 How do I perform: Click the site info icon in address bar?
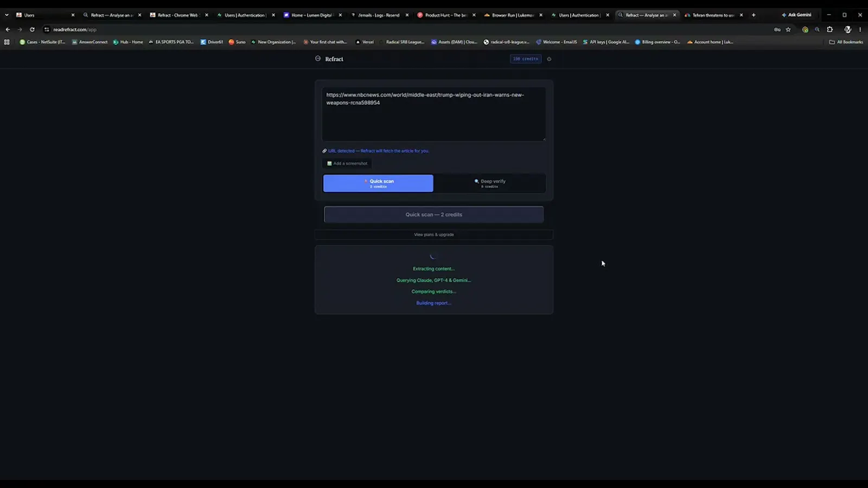click(47, 29)
